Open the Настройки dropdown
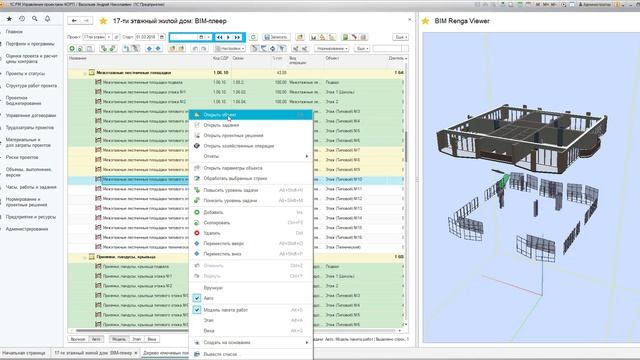 click(230, 49)
